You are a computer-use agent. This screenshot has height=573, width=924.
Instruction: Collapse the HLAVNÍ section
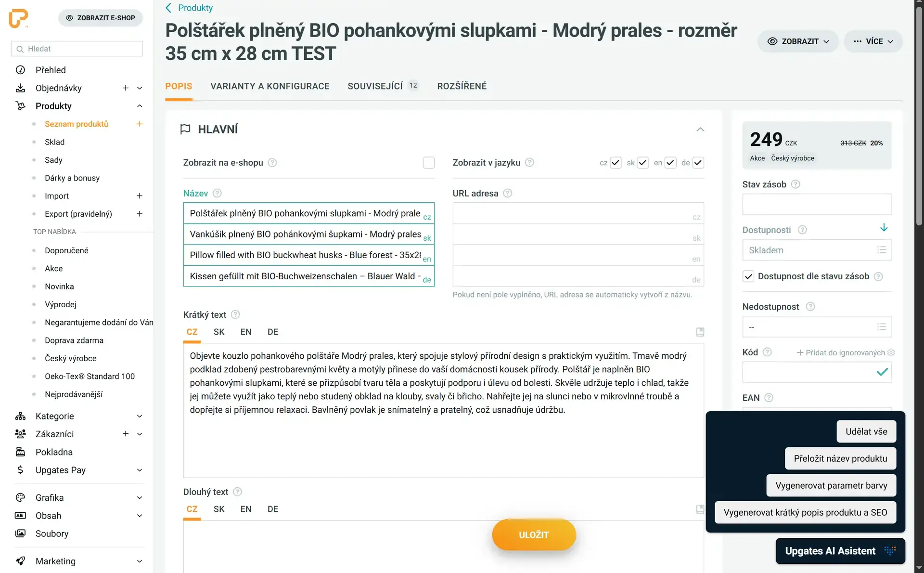[x=700, y=129]
